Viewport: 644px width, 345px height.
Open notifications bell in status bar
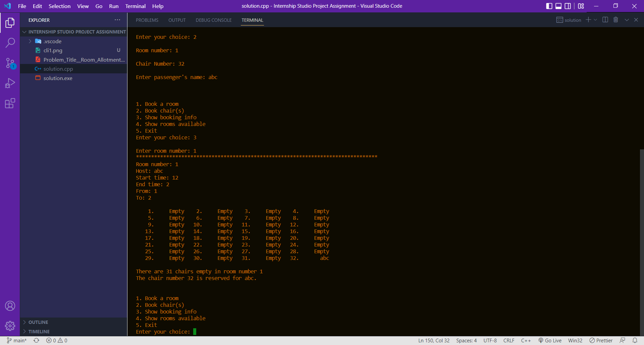coord(635,340)
